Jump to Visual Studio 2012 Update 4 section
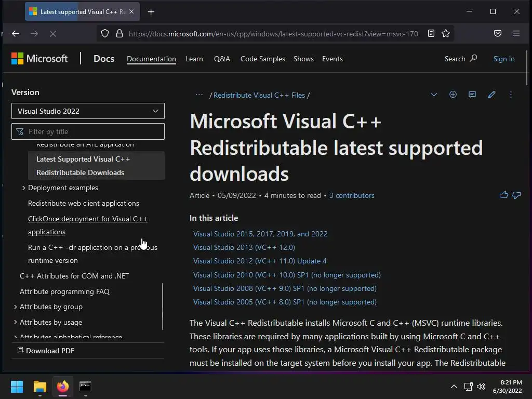 260,261
